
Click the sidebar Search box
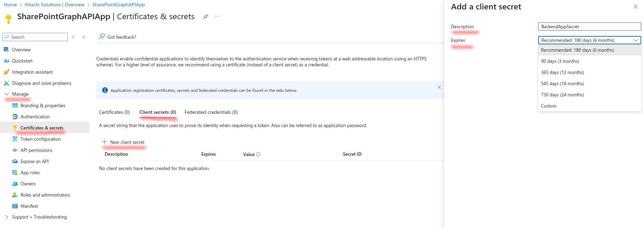35,37
